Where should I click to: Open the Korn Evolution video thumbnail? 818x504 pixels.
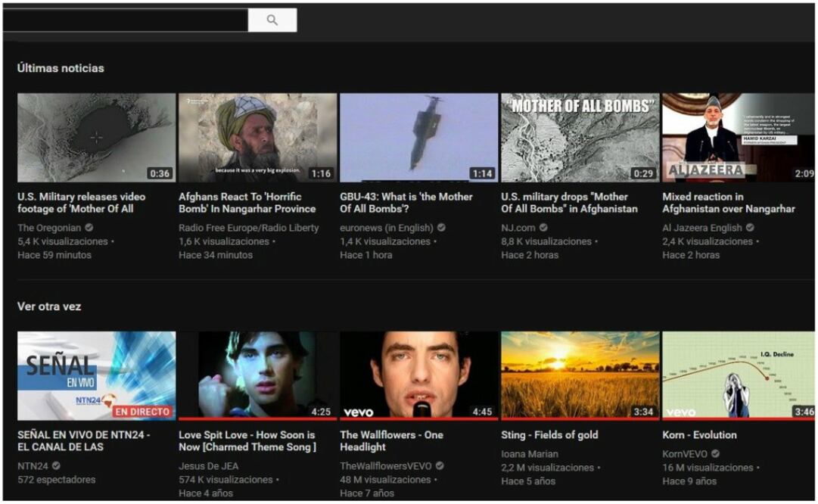[738, 375]
